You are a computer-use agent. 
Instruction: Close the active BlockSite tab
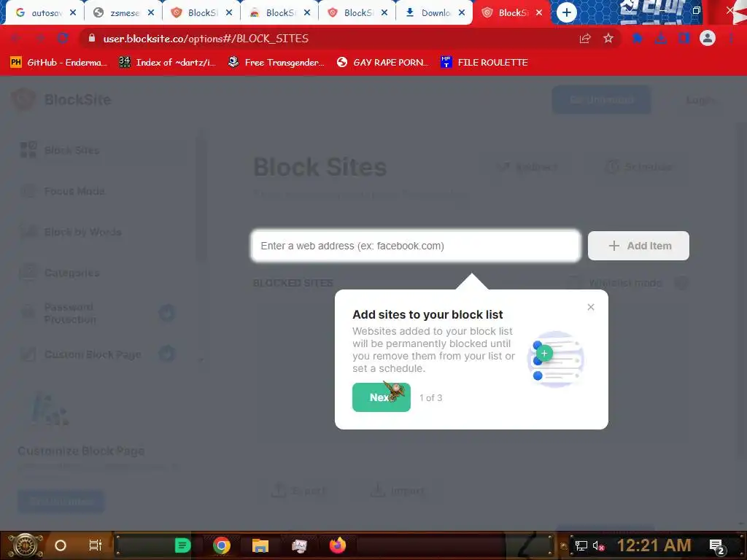tap(539, 13)
